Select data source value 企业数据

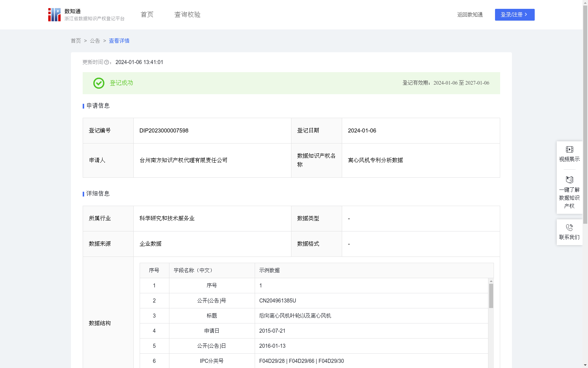(150, 244)
